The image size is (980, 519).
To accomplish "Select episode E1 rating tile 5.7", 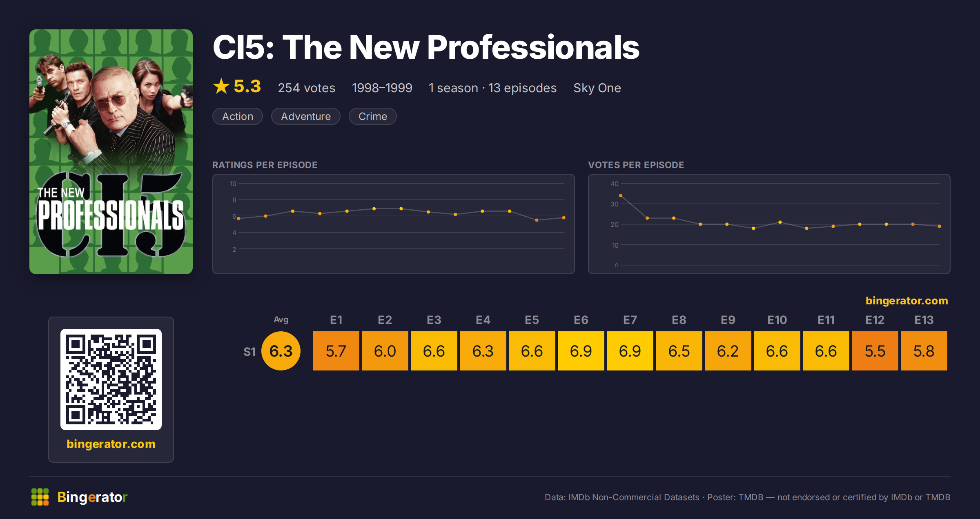I will click(x=336, y=351).
